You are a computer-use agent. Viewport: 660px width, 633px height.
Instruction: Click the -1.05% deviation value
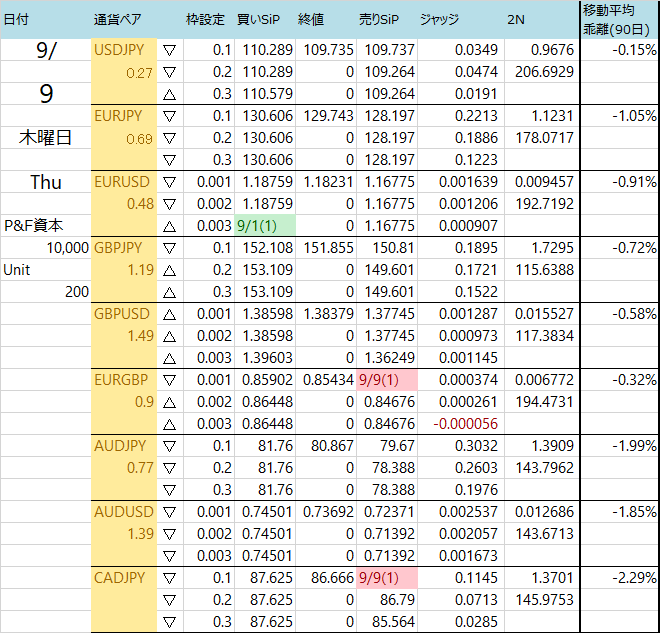[634, 116]
